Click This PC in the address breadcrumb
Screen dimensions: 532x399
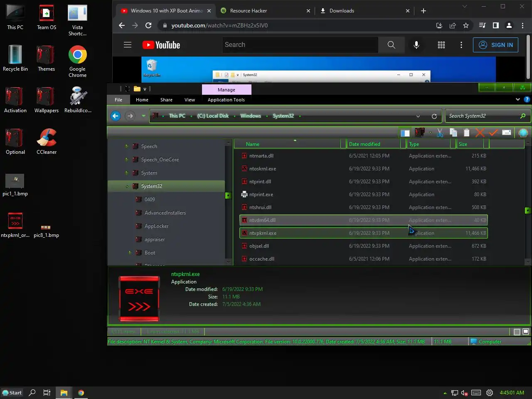[177, 116]
